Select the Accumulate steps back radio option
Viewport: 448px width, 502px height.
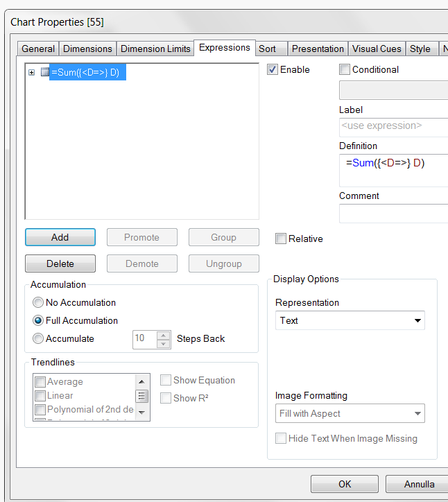(38, 338)
